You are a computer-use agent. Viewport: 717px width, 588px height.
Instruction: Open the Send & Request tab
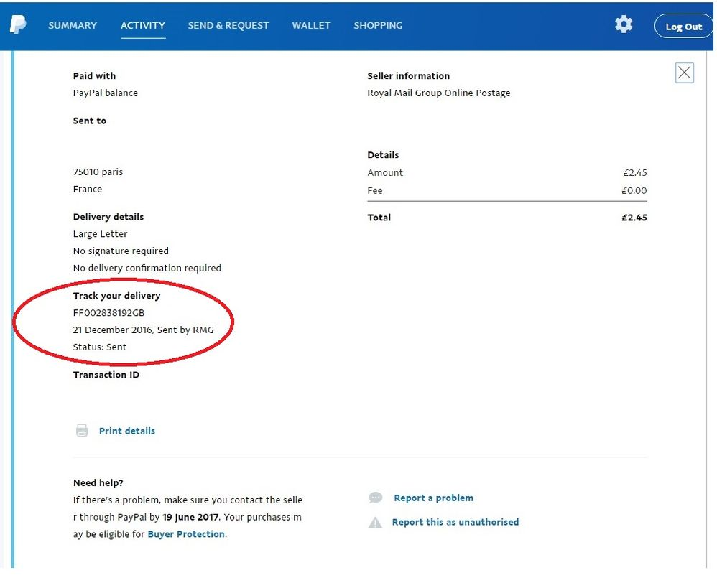tap(228, 26)
